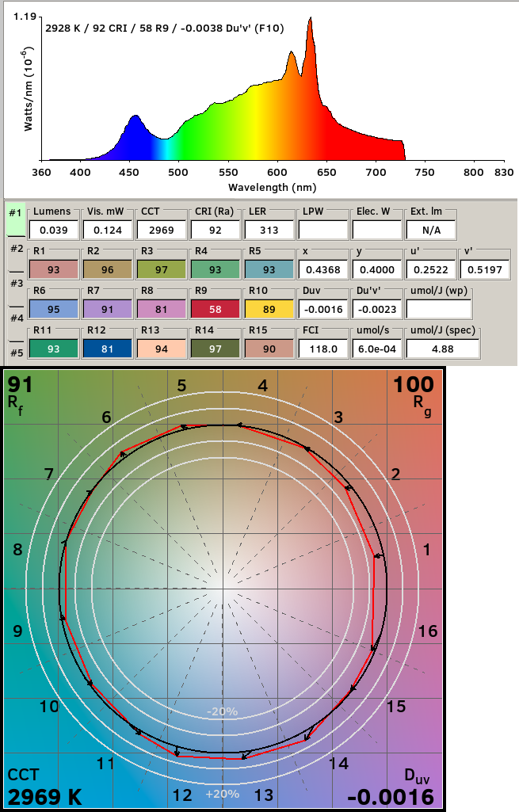Image resolution: width=519 pixels, height=812 pixels.
Task: Click the empty umol/J (wp) field
Action: (x=439, y=309)
